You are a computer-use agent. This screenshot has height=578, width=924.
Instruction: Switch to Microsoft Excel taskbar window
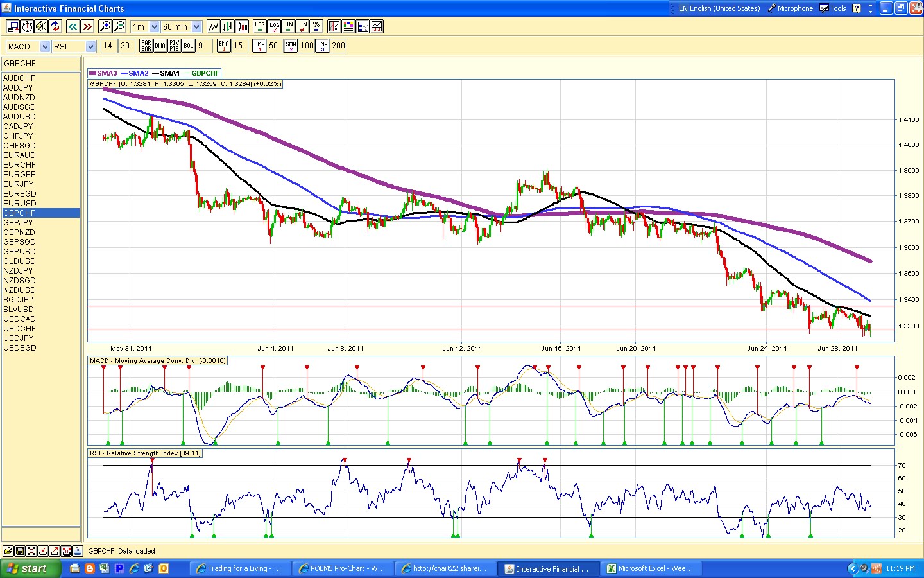[652, 568]
